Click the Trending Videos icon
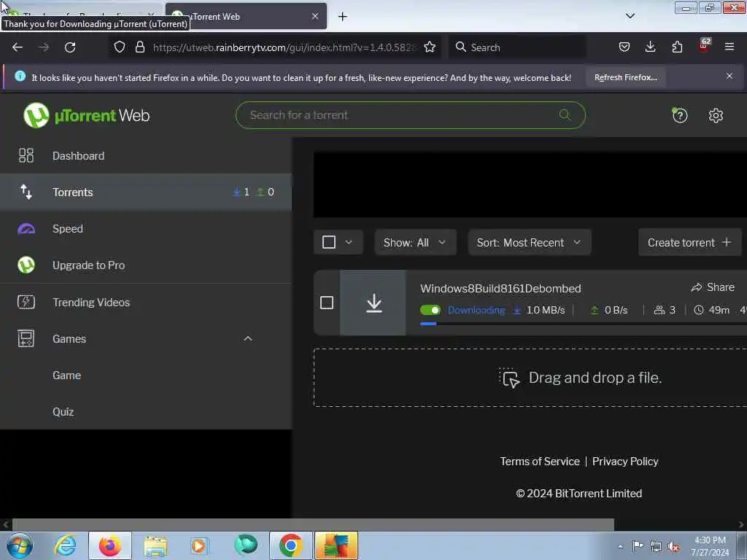This screenshot has width=747, height=560. tap(26, 302)
